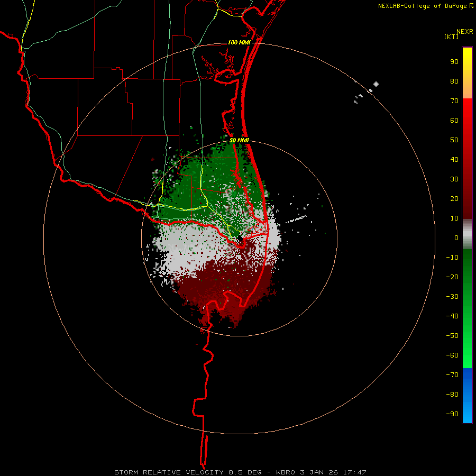Click the 20 value on color scale
476x476 pixels.
(454, 198)
